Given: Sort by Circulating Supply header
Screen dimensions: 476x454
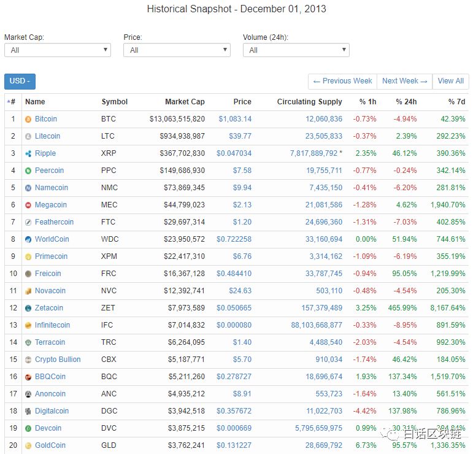Looking at the screenshot, I should coord(310,102).
